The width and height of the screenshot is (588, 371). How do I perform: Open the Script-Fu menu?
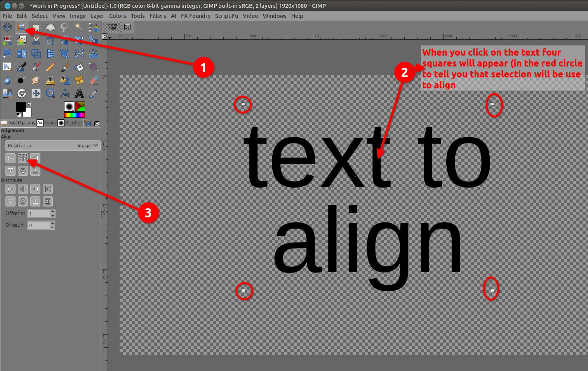pyautogui.click(x=226, y=16)
